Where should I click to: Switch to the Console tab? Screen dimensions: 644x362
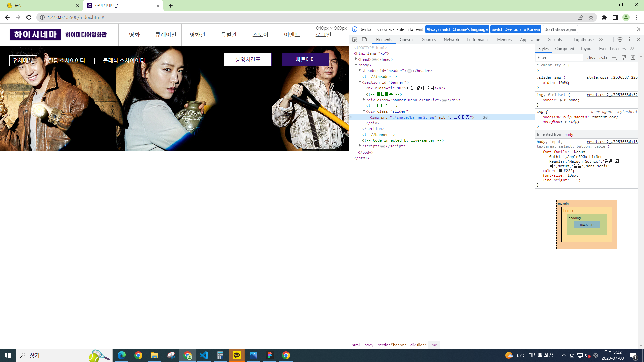coord(407,39)
